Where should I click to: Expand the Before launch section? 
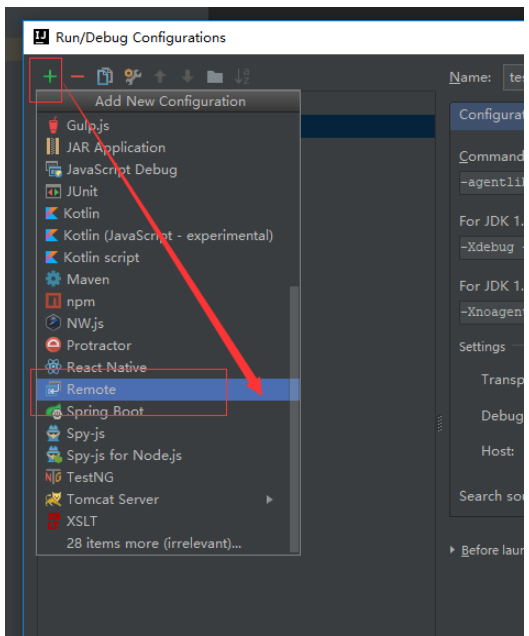[x=452, y=550]
